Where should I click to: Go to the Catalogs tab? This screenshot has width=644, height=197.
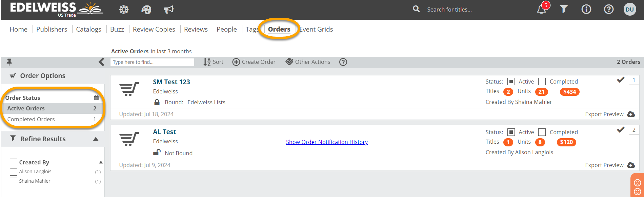click(x=88, y=29)
